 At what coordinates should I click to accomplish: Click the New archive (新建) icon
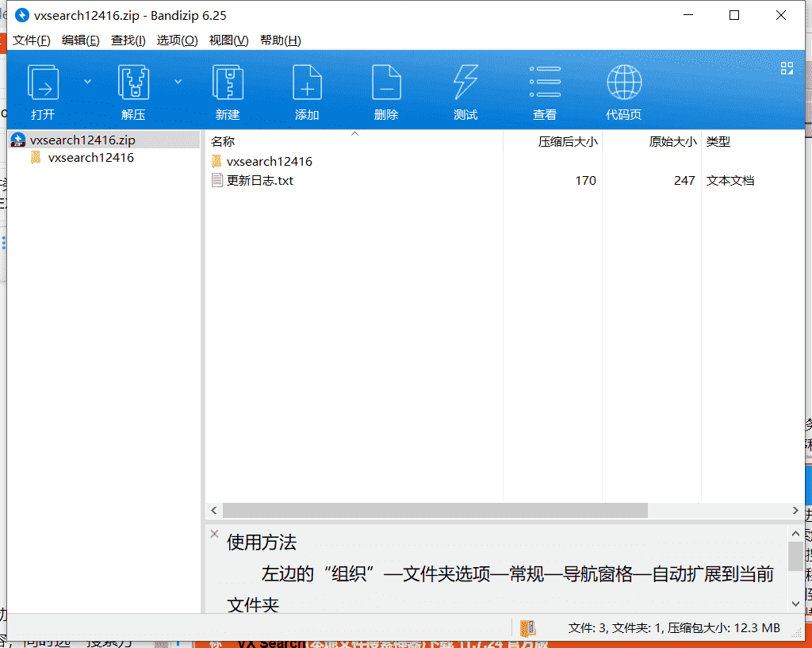228,82
